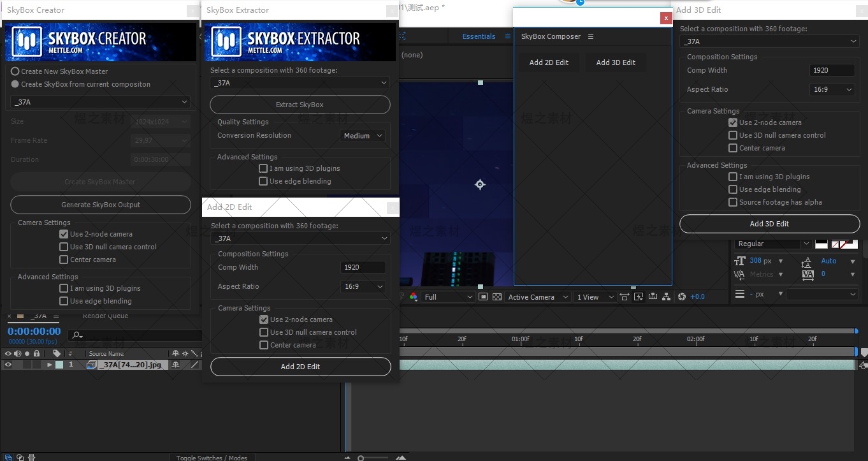Switch to the Render Queue tab

(x=105, y=316)
